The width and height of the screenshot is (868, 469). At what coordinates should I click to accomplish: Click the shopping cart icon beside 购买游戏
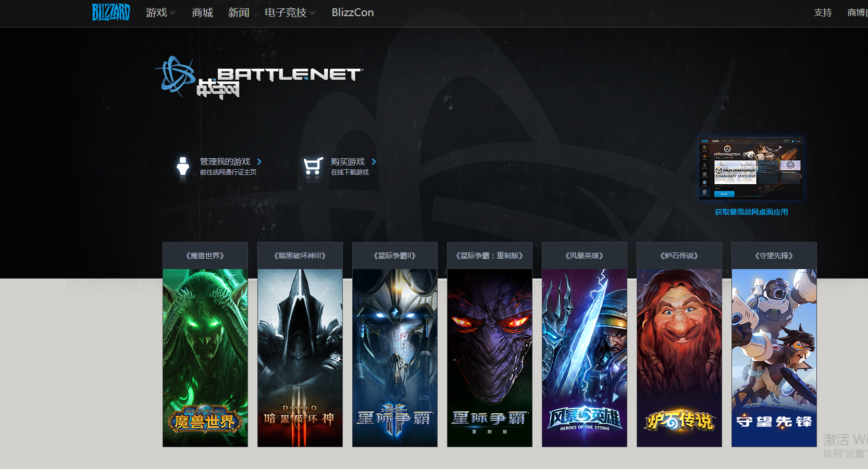point(313,167)
